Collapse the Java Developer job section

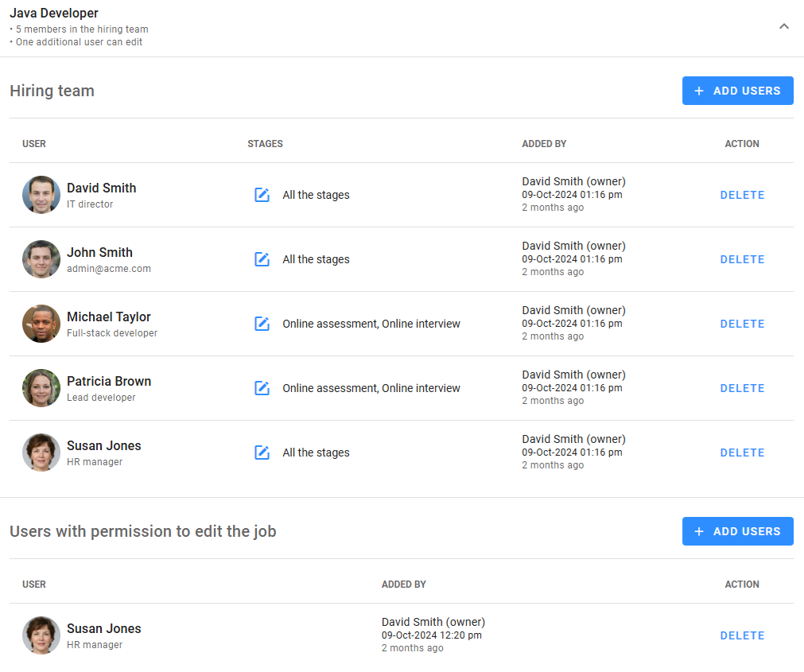point(784,26)
